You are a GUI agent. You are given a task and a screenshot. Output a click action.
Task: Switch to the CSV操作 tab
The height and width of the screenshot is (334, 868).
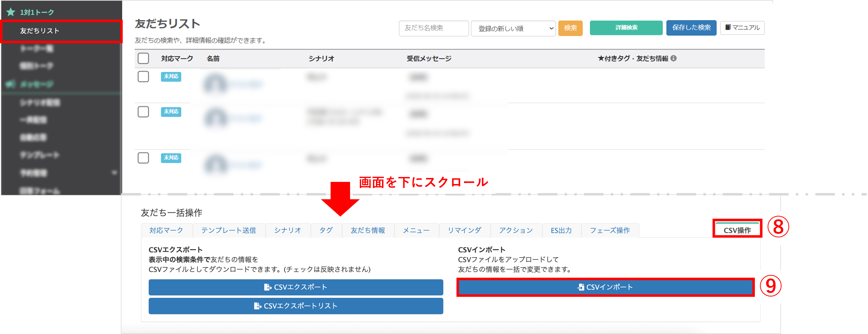737,230
